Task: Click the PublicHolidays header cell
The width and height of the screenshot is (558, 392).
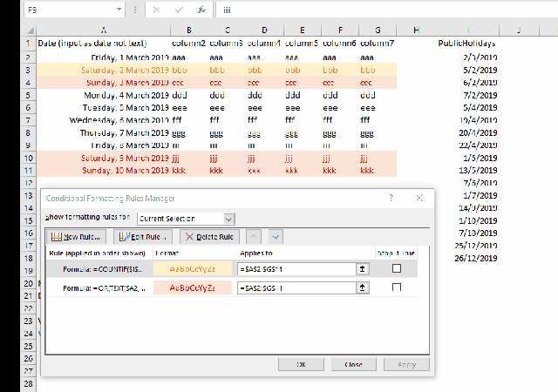Action: tap(466, 44)
